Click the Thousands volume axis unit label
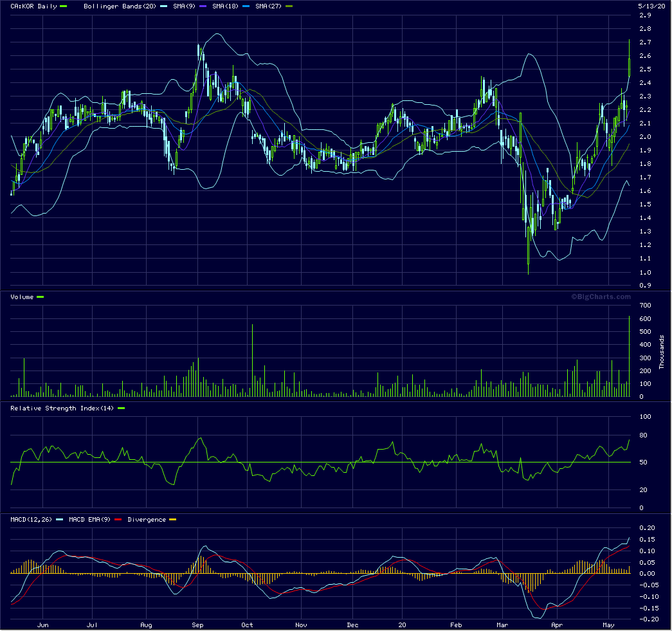The height and width of the screenshot is (631, 672). click(662, 352)
